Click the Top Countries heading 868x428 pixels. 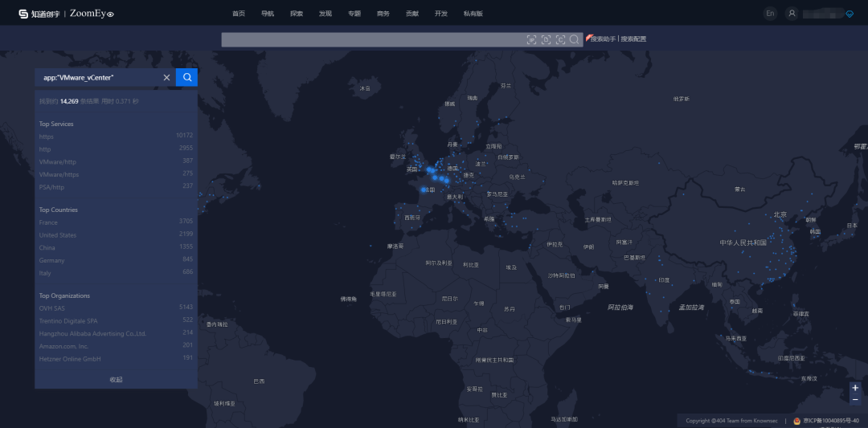pos(58,210)
